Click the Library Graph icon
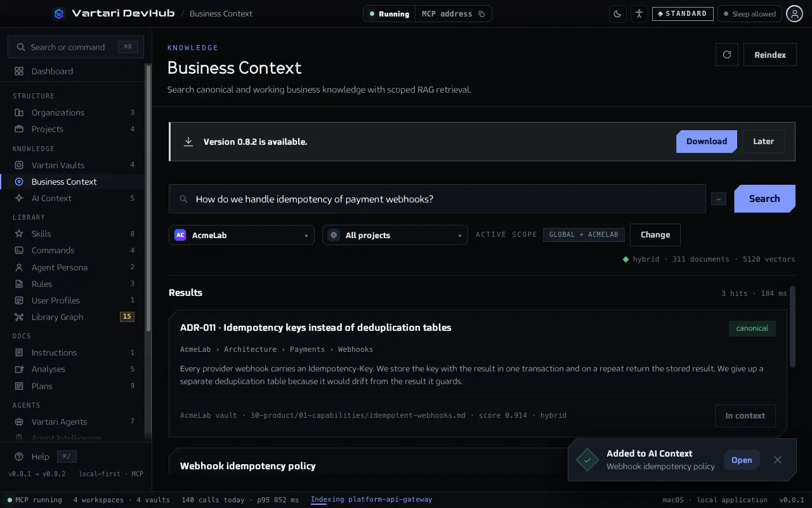The height and width of the screenshot is (508, 812). pos(19,317)
